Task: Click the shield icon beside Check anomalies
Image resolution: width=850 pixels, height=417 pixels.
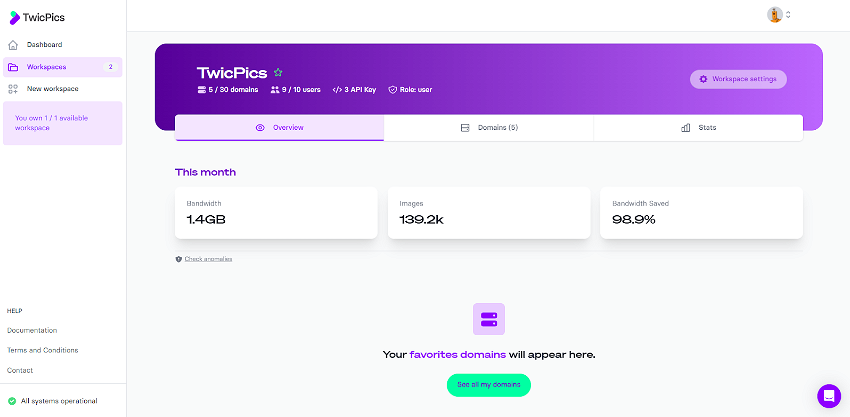Action: click(x=178, y=259)
